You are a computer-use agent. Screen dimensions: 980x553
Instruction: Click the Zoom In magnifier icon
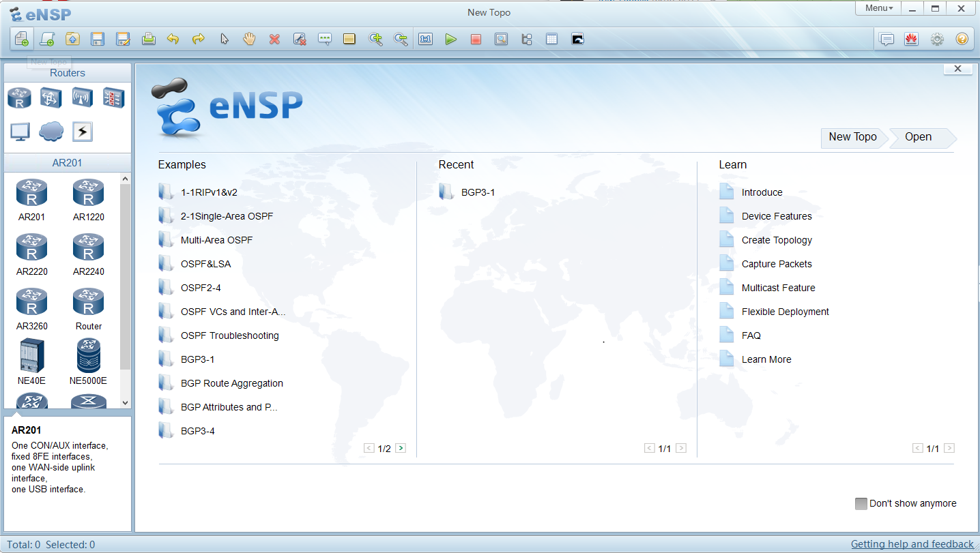click(375, 40)
